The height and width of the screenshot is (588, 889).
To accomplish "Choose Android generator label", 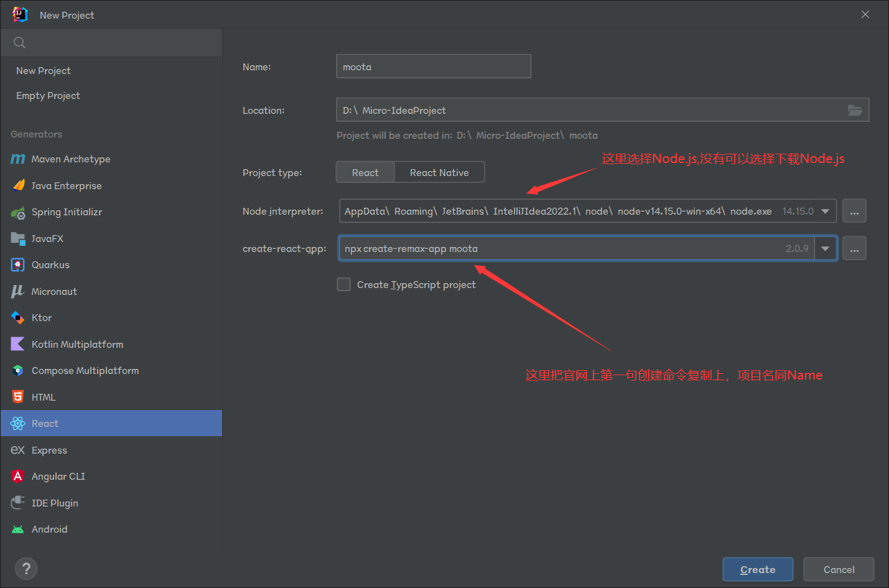I will click(x=49, y=530).
